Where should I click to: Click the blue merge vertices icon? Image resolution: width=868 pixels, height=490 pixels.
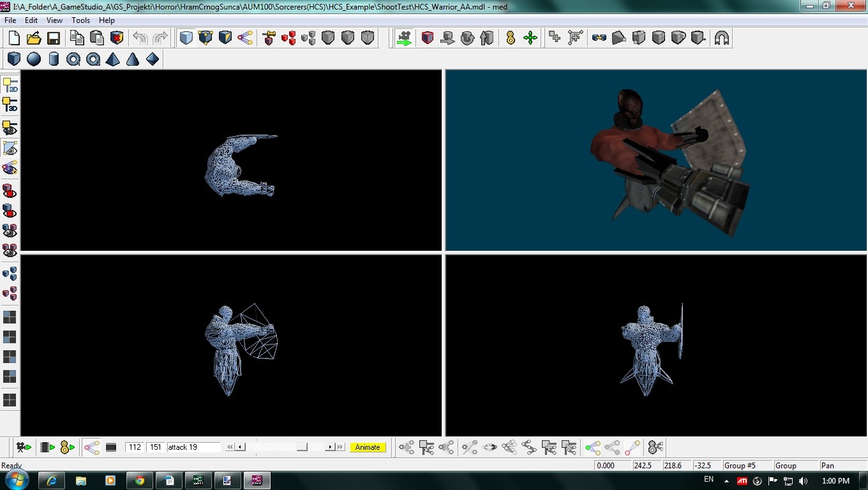point(599,38)
